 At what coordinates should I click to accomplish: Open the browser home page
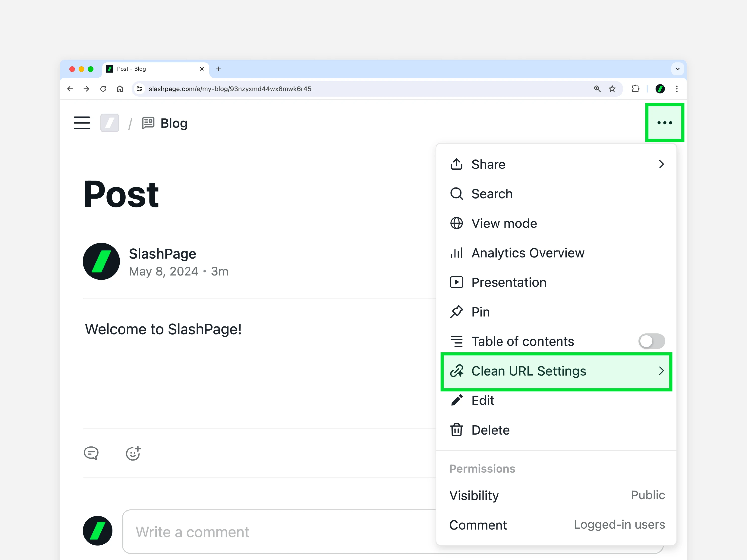tap(120, 89)
